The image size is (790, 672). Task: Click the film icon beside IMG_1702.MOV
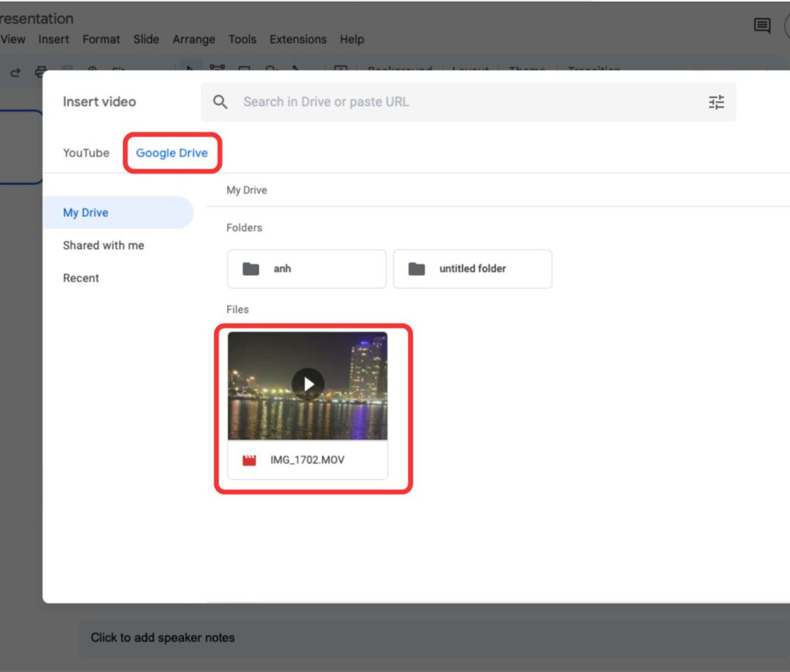click(x=248, y=460)
